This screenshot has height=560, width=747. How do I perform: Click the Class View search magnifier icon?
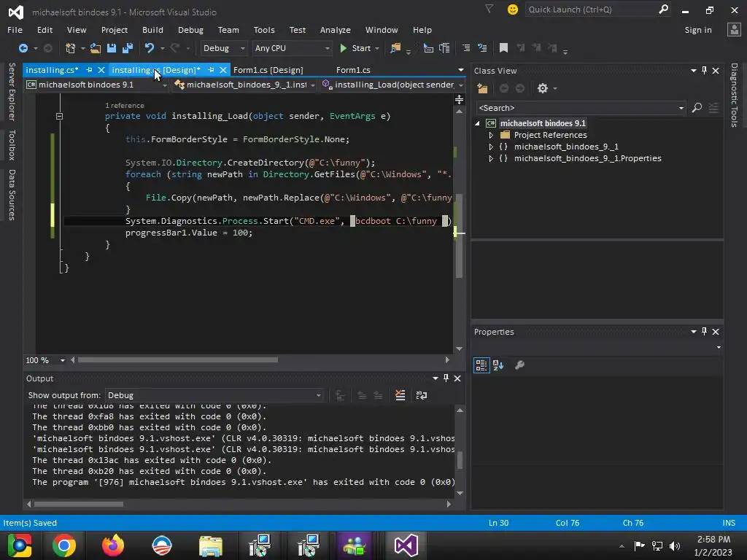click(697, 108)
